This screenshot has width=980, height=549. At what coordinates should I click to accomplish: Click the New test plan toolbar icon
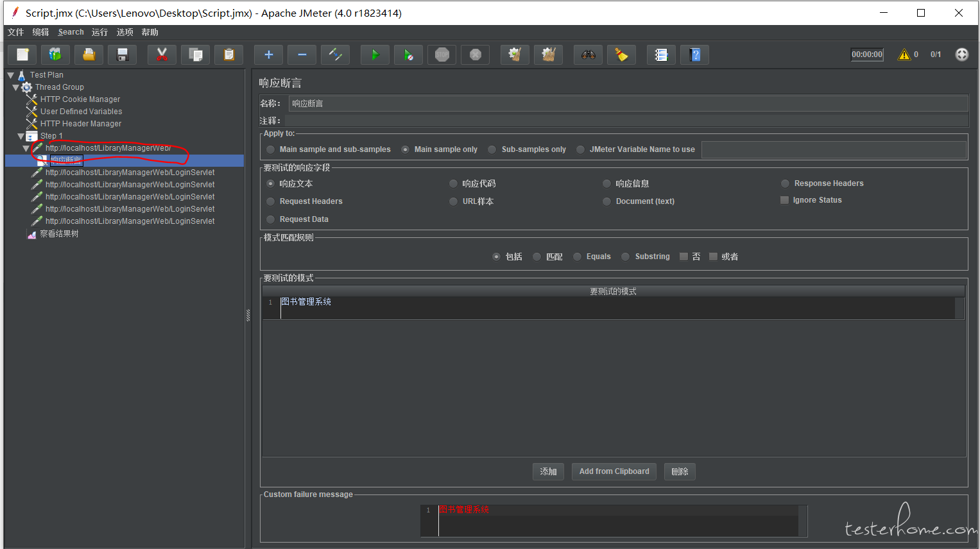[x=22, y=55]
